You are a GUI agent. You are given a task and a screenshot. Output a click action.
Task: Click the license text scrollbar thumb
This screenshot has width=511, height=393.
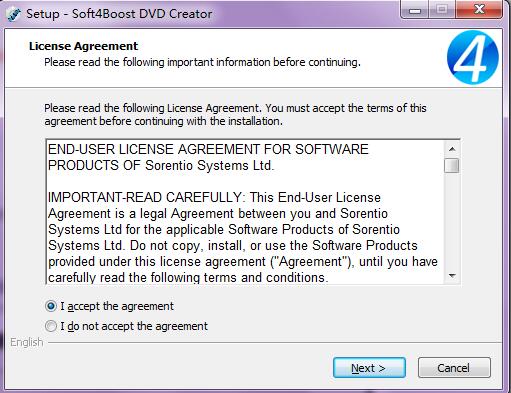click(x=452, y=166)
